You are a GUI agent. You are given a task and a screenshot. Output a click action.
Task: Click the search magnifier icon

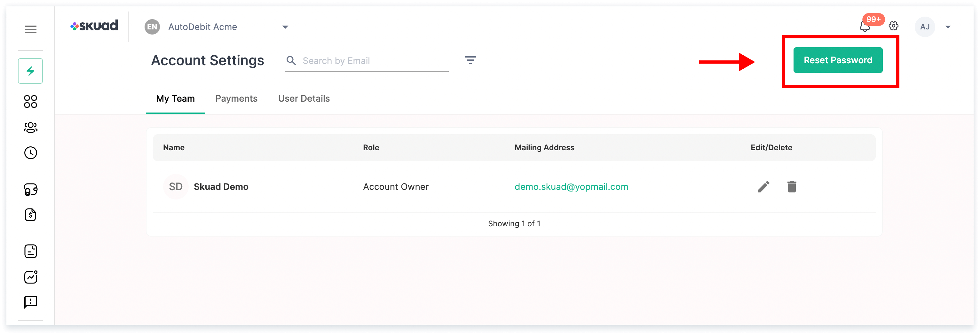point(291,60)
